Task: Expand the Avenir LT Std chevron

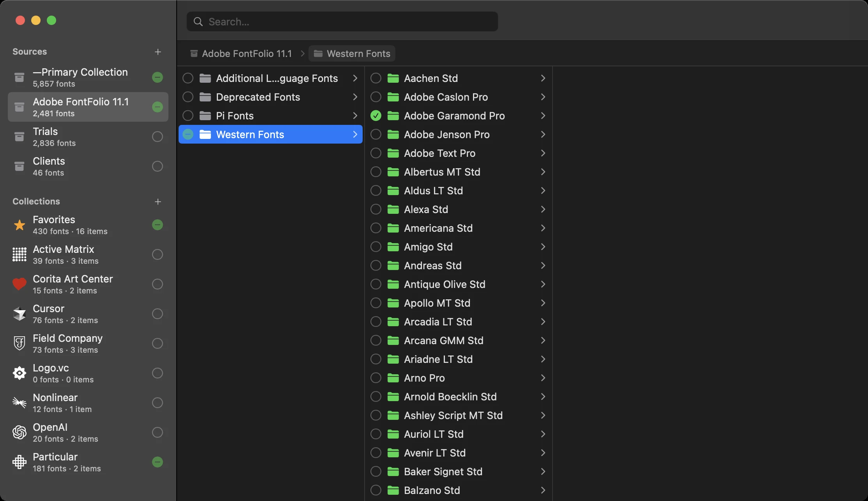Action: (x=543, y=453)
